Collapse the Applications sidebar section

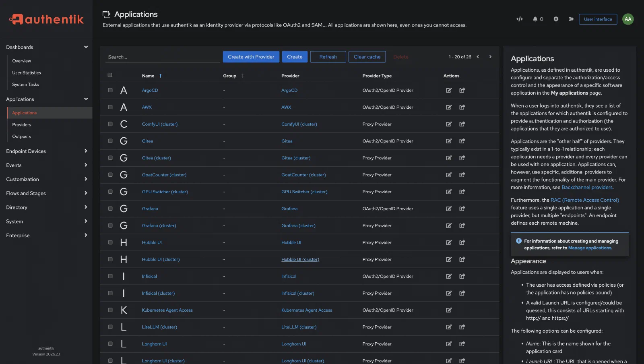click(46, 99)
